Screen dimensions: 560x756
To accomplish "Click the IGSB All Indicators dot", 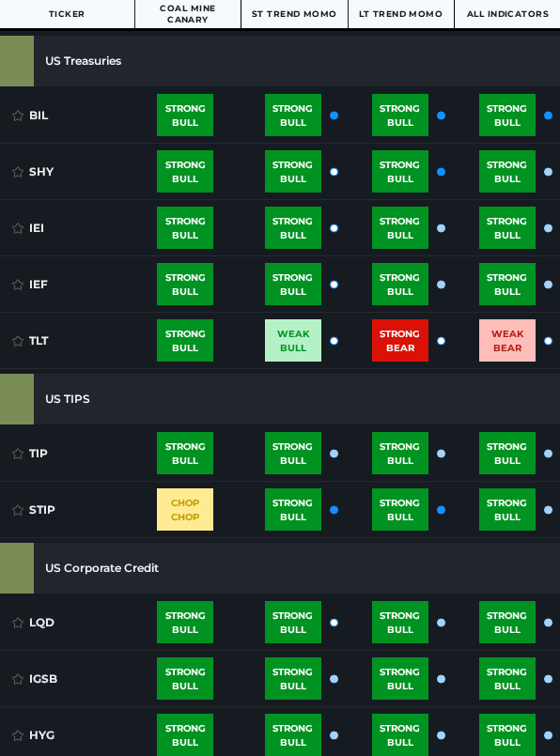I will [548, 680].
